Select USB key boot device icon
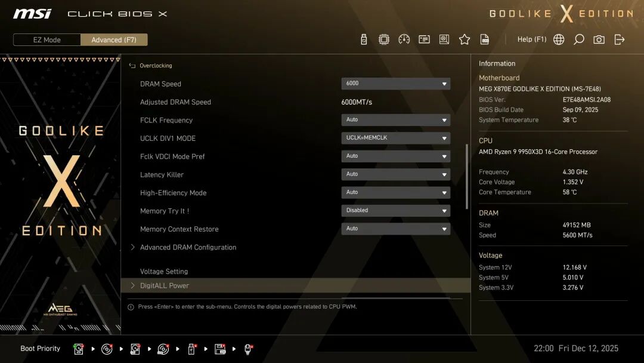Viewport: 644px width, 363px height. click(192, 349)
